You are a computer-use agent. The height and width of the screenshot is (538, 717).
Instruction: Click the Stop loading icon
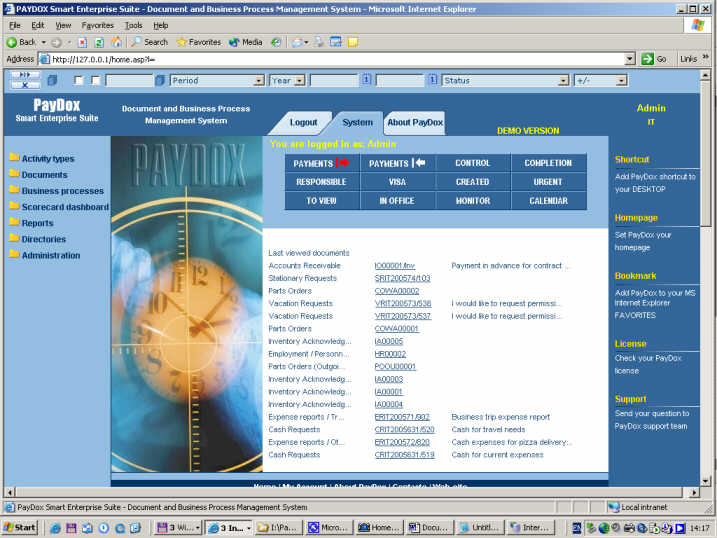coord(82,43)
